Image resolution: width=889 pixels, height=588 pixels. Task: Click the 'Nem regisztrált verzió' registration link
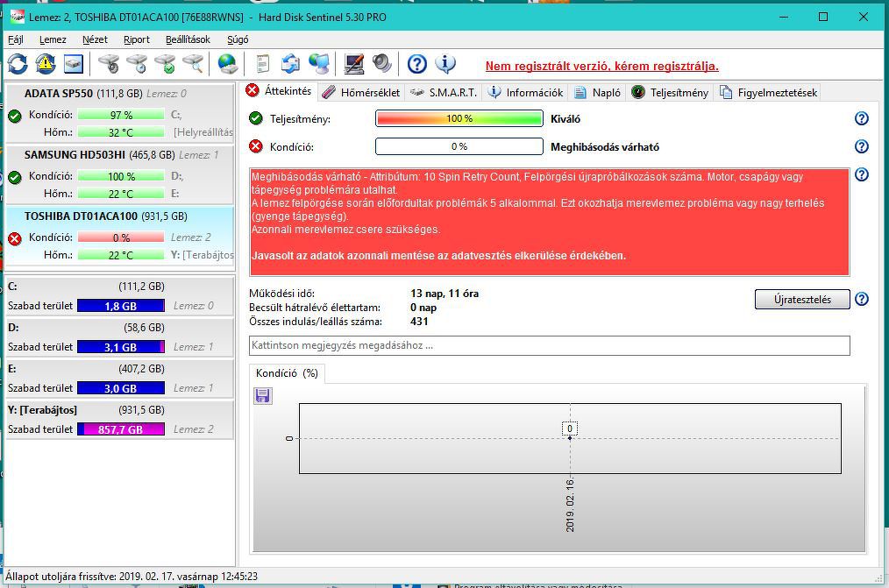[602, 66]
